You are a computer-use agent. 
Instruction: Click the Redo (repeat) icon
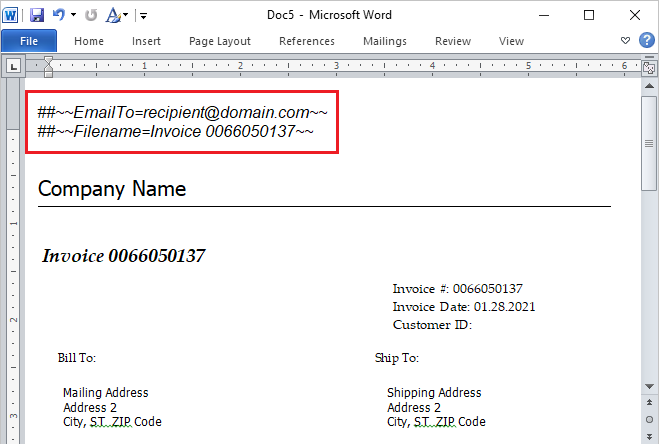[91, 15]
